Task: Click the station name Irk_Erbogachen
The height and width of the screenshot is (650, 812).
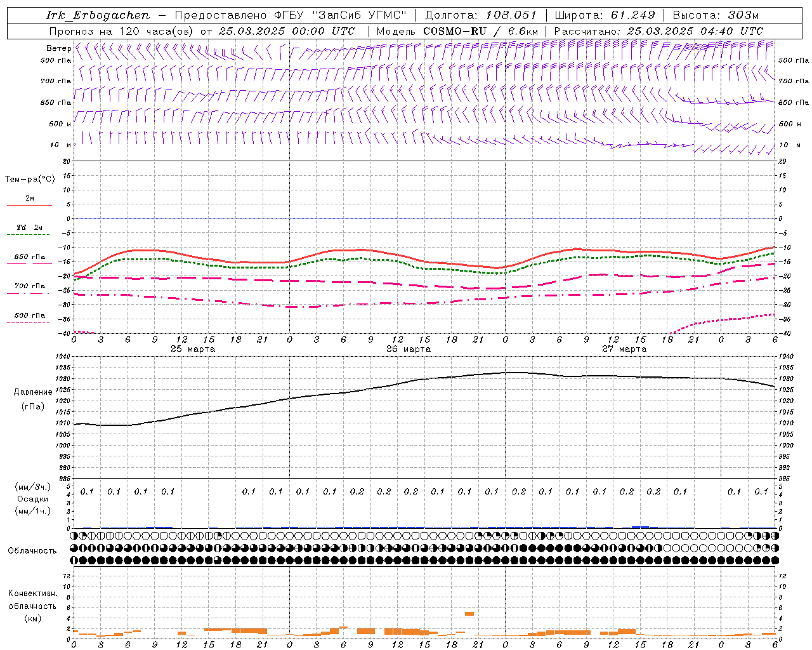Action: coord(98,15)
